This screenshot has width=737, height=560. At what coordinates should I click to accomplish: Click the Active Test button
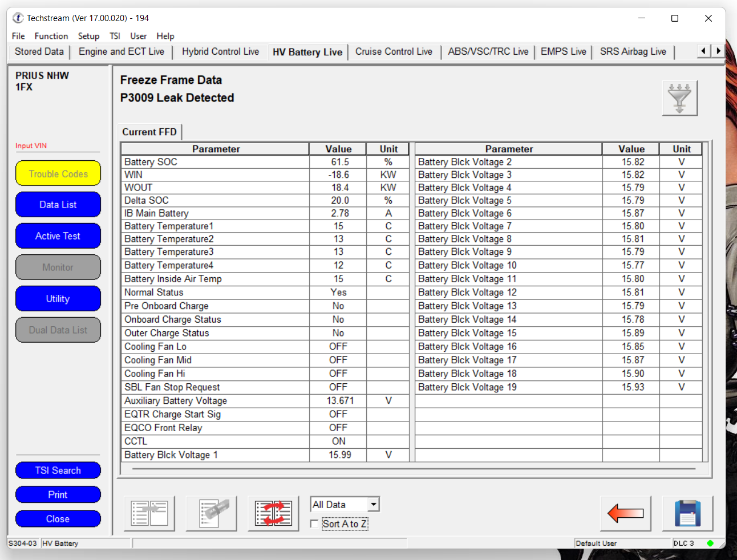pyautogui.click(x=58, y=236)
